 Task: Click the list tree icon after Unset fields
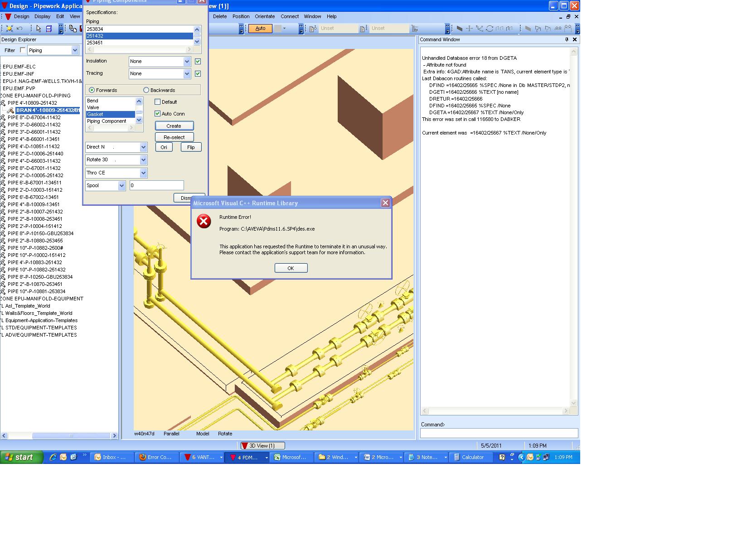414,29
